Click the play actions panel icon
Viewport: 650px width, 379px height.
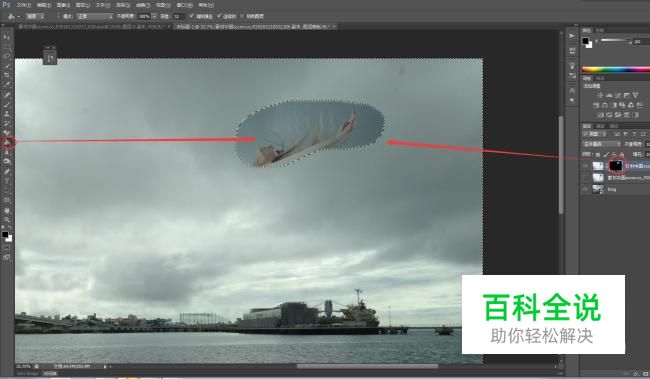tap(572, 36)
